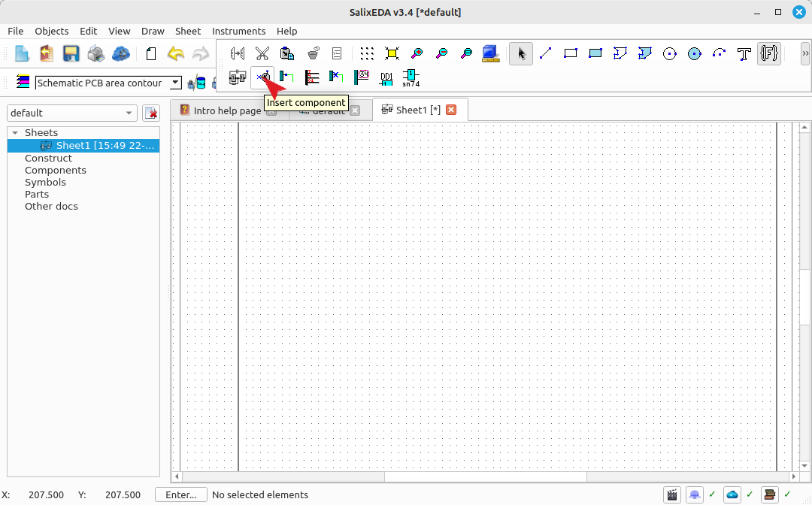The image size is (812, 505).
Task: Activate the selection arrow tool
Action: tap(521, 53)
